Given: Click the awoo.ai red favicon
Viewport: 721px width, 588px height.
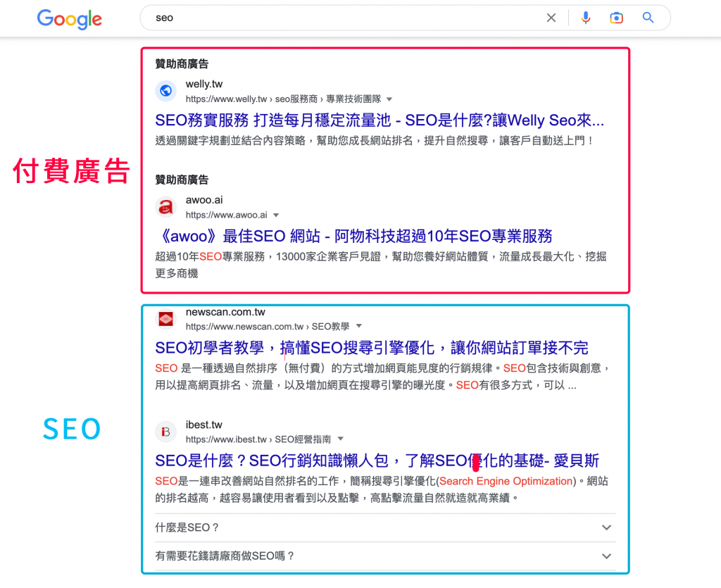Looking at the screenshot, I should (165, 207).
